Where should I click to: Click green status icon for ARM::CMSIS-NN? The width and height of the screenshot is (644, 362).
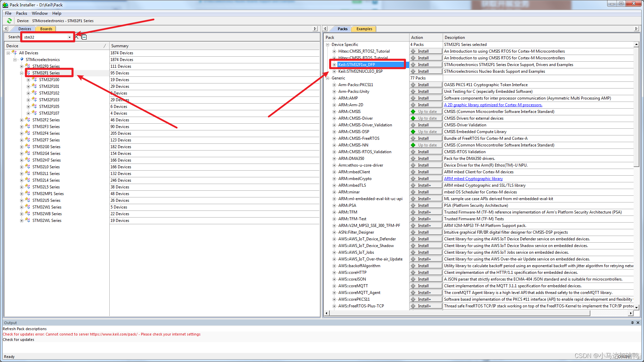click(x=413, y=145)
